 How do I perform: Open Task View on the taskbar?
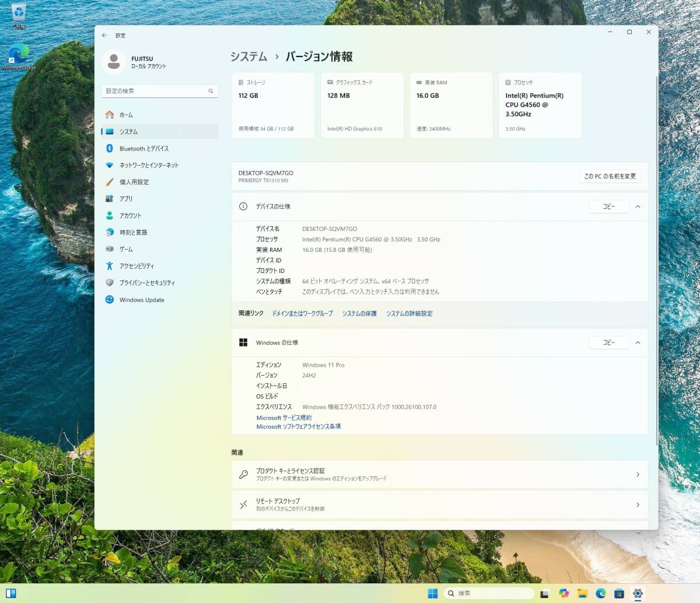[x=544, y=594]
